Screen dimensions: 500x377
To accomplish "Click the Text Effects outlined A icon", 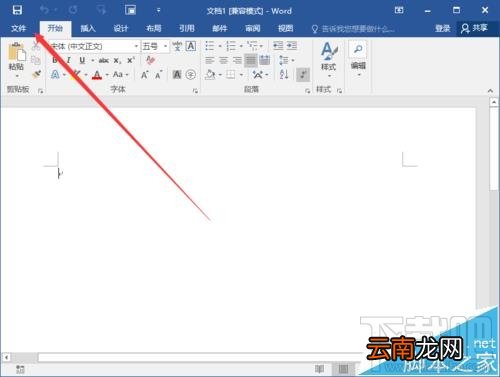I will (x=55, y=75).
